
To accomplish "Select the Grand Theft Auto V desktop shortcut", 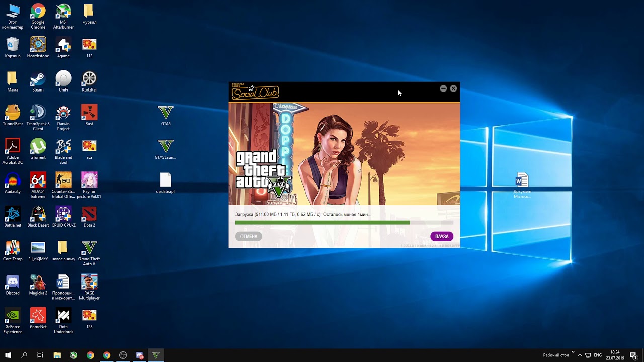I will click(89, 253).
